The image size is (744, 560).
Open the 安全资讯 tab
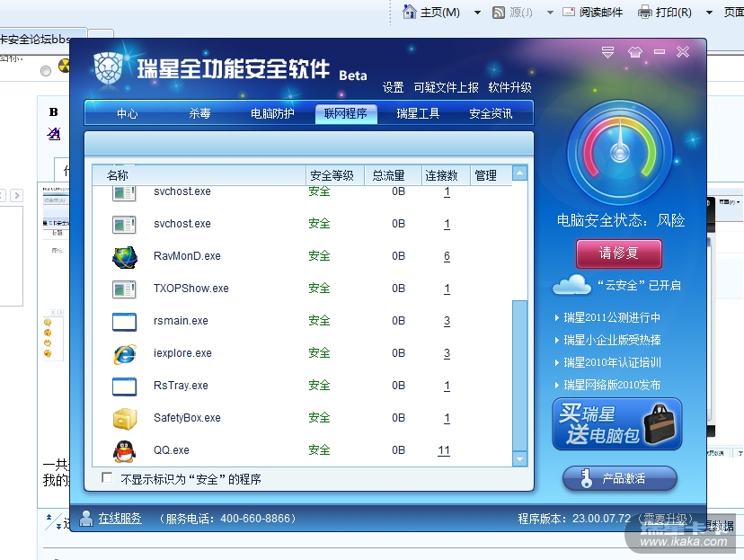point(491,114)
